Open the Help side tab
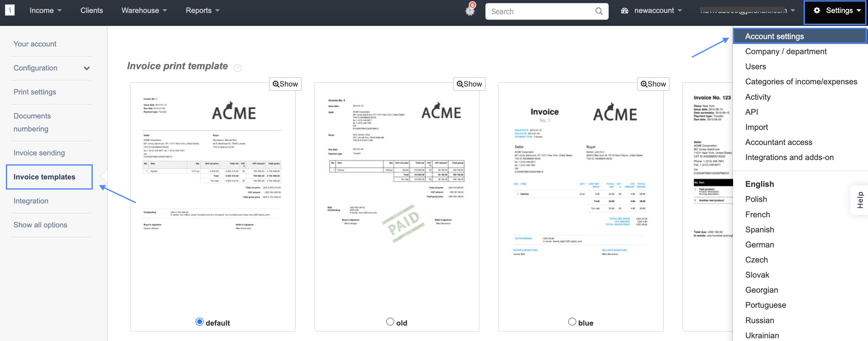The width and height of the screenshot is (868, 341). pos(860,200)
